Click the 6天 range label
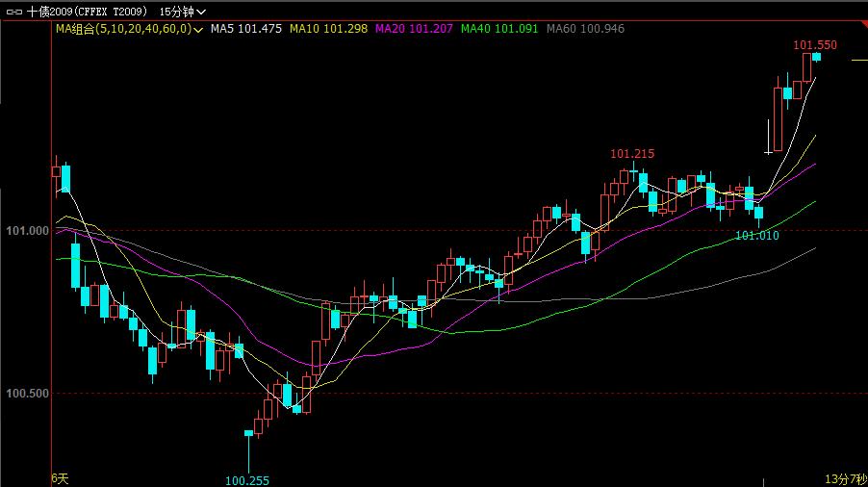 [61, 478]
